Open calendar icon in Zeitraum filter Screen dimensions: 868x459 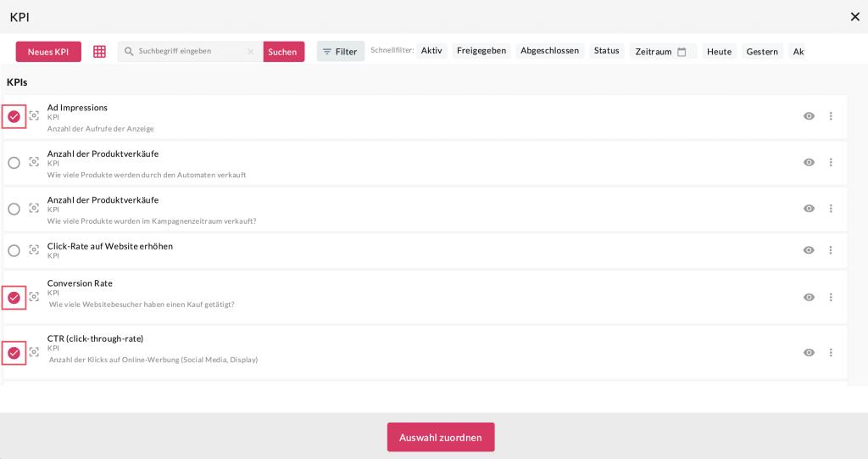[682, 52]
